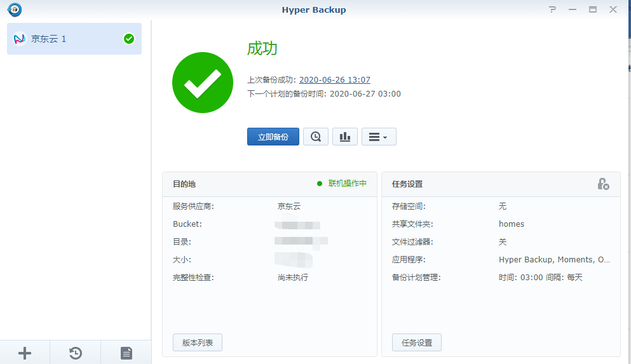631x364 pixels.
Task: Click the 立即备份 button
Action: pyautogui.click(x=273, y=137)
